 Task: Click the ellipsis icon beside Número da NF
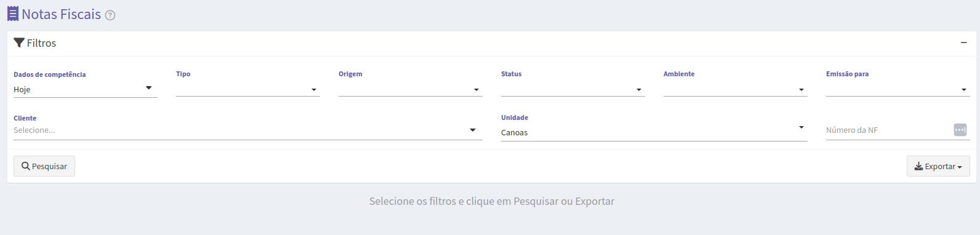click(960, 130)
